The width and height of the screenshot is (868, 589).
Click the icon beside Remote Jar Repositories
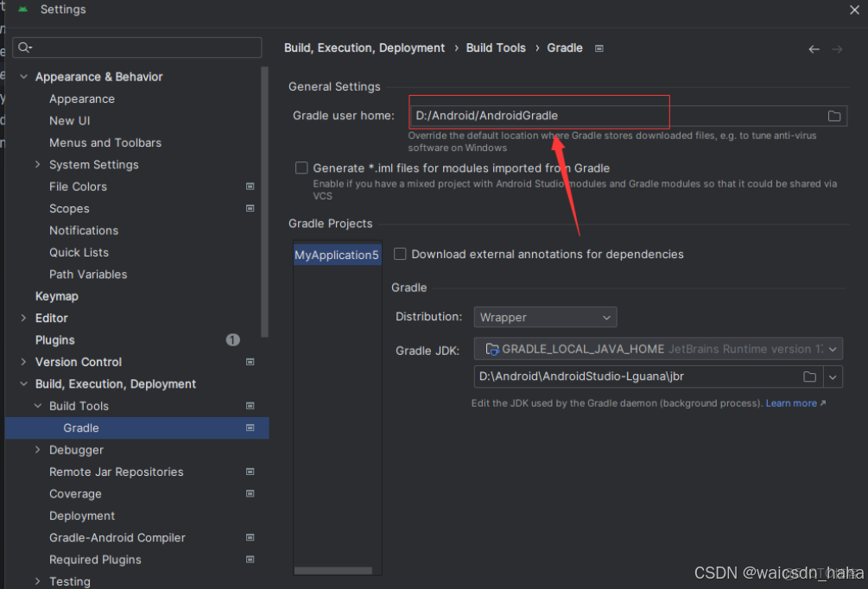pyautogui.click(x=250, y=472)
